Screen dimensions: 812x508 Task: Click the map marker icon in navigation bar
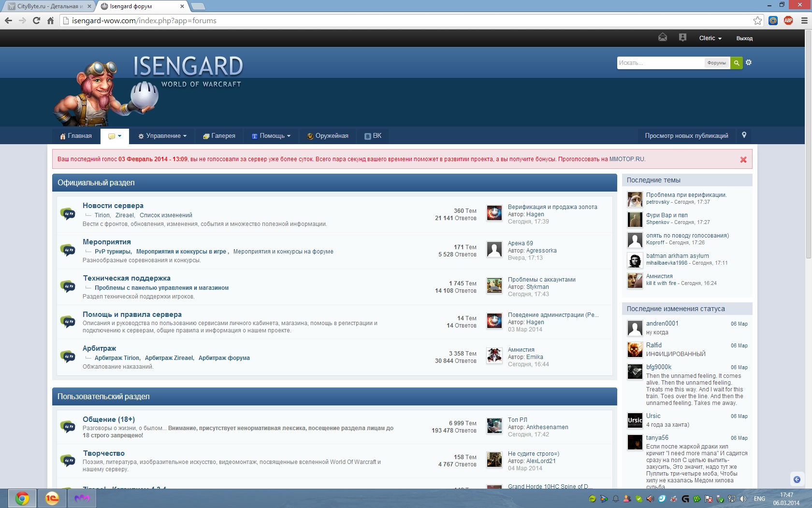coord(744,135)
